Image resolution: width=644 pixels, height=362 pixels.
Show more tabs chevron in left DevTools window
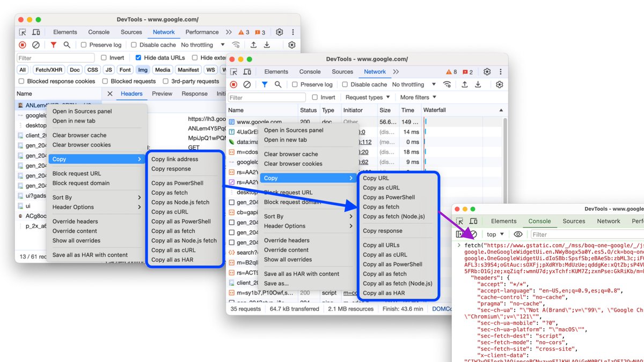[229, 32]
